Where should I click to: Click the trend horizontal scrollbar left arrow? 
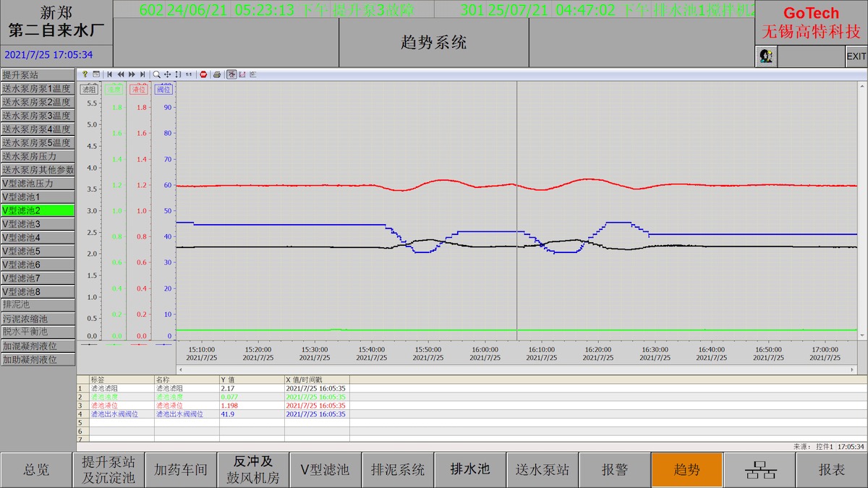pyautogui.click(x=182, y=369)
